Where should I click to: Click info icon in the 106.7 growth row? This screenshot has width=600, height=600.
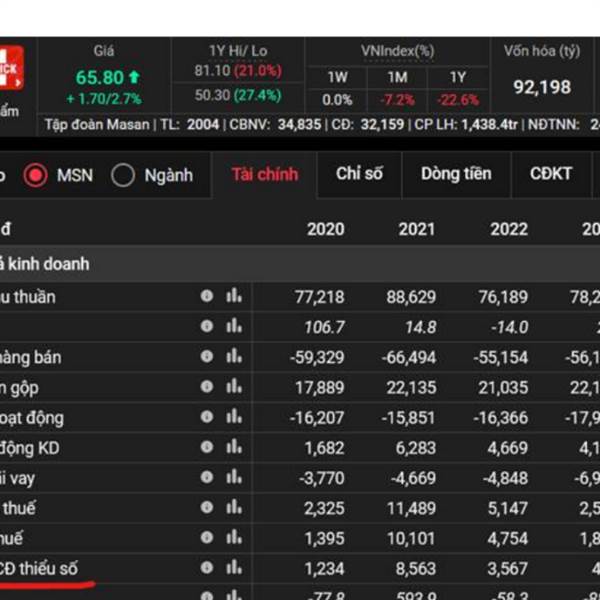[x=207, y=326]
